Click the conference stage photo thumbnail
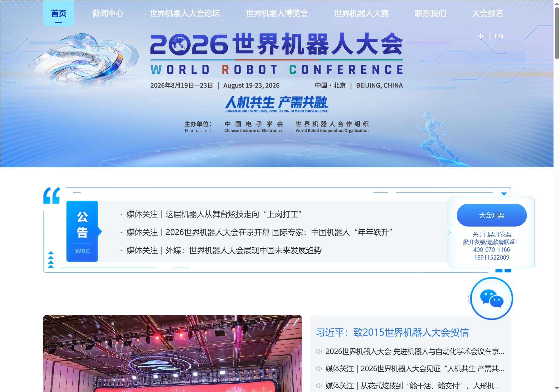The image size is (560, 392). (x=173, y=353)
